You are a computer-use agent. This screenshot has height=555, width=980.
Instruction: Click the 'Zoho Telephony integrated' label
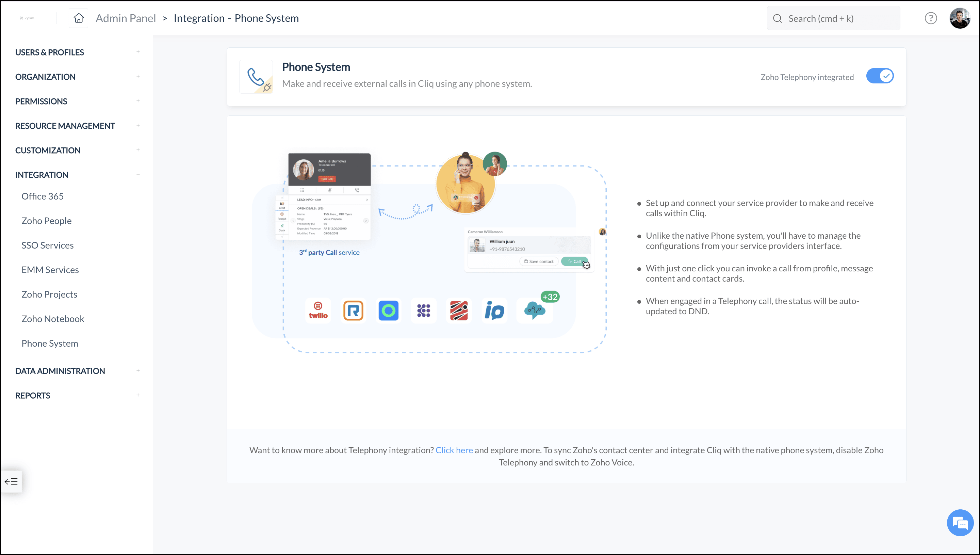coord(807,77)
